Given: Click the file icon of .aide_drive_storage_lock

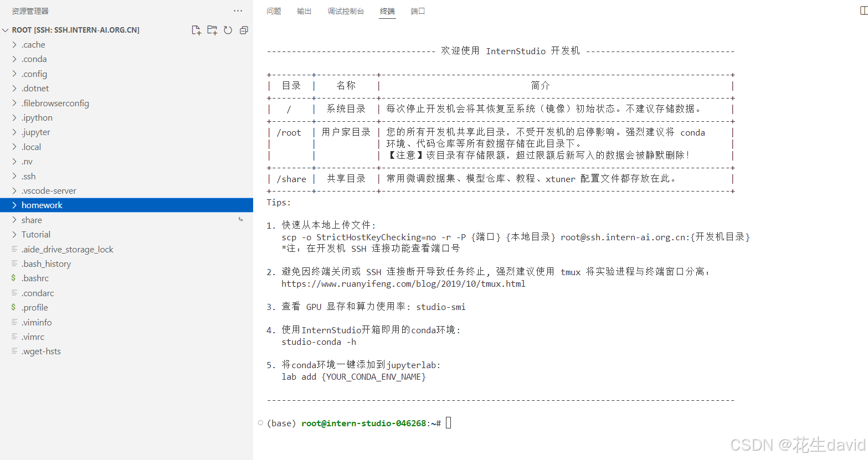Looking at the screenshot, I should [14, 249].
